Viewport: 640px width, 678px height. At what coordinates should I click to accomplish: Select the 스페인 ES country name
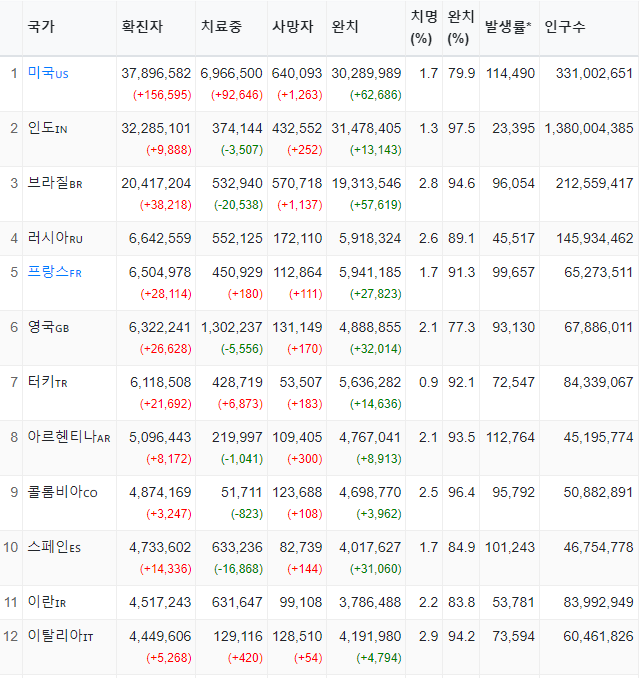coord(54,547)
